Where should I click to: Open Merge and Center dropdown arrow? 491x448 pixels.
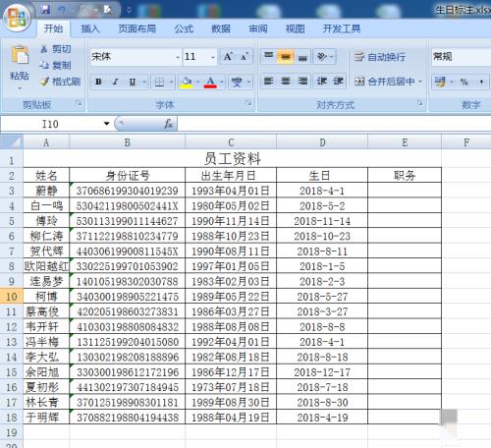(x=420, y=81)
